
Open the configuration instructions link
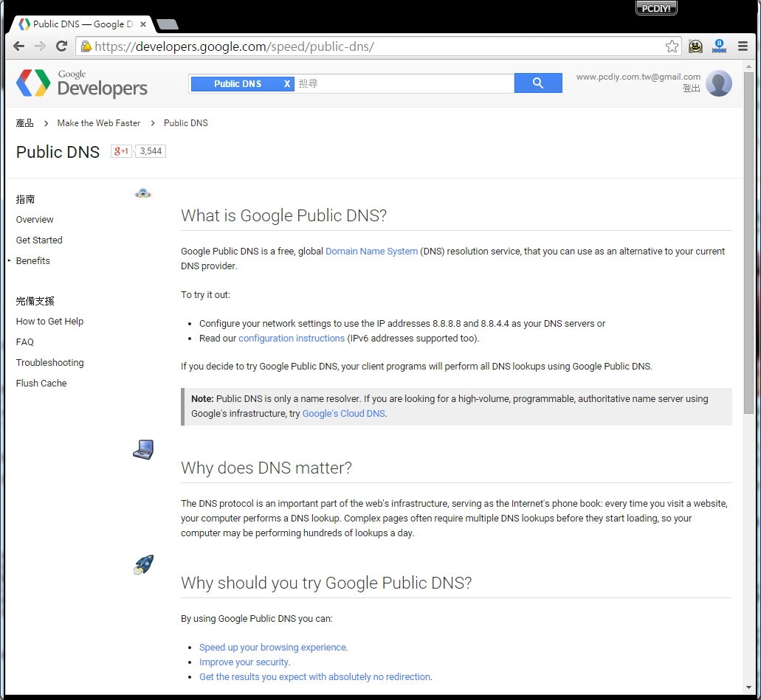click(x=292, y=338)
